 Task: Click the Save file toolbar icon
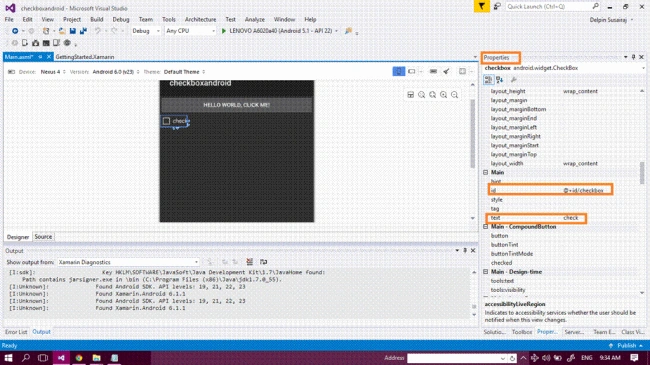73,31
